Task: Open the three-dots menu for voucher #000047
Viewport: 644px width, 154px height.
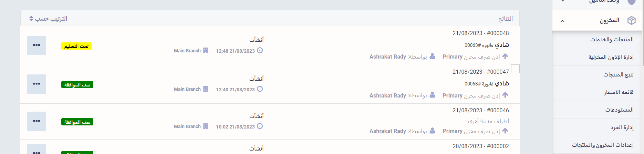Action: pos(37,84)
